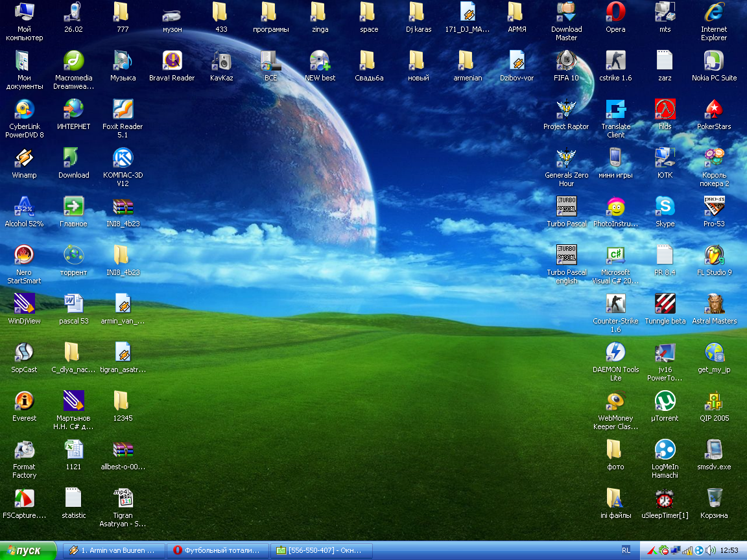
Task: Select the µTorrent desktop icon
Action: coord(665,401)
